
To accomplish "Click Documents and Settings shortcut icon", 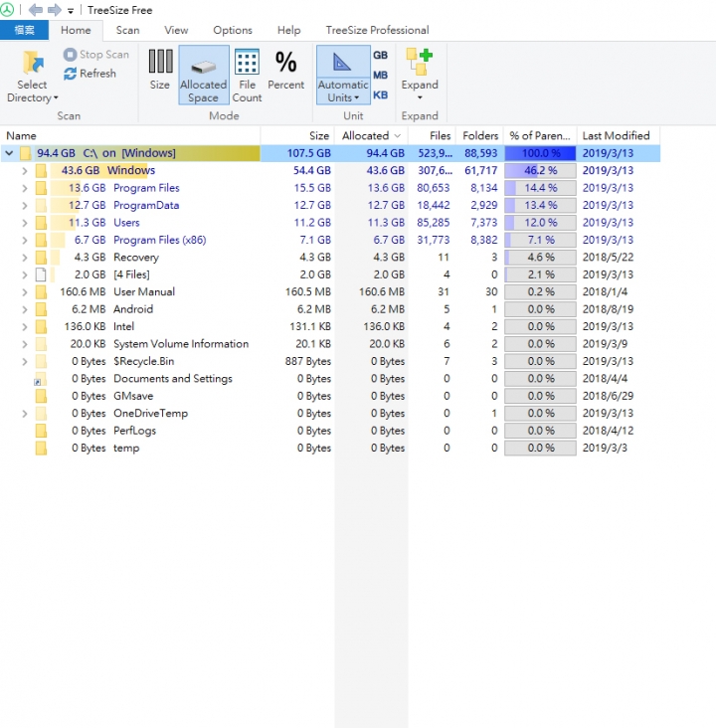I will point(40,379).
